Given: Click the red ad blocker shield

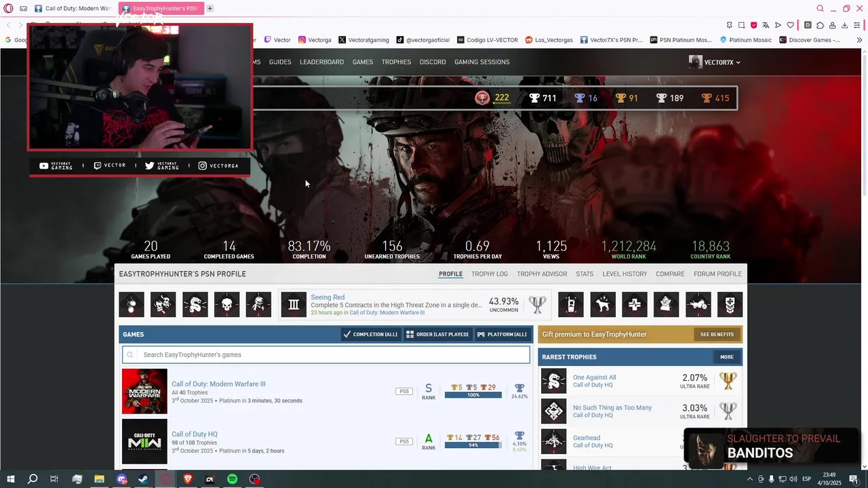Looking at the screenshot, I should pyautogui.click(x=753, y=25).
